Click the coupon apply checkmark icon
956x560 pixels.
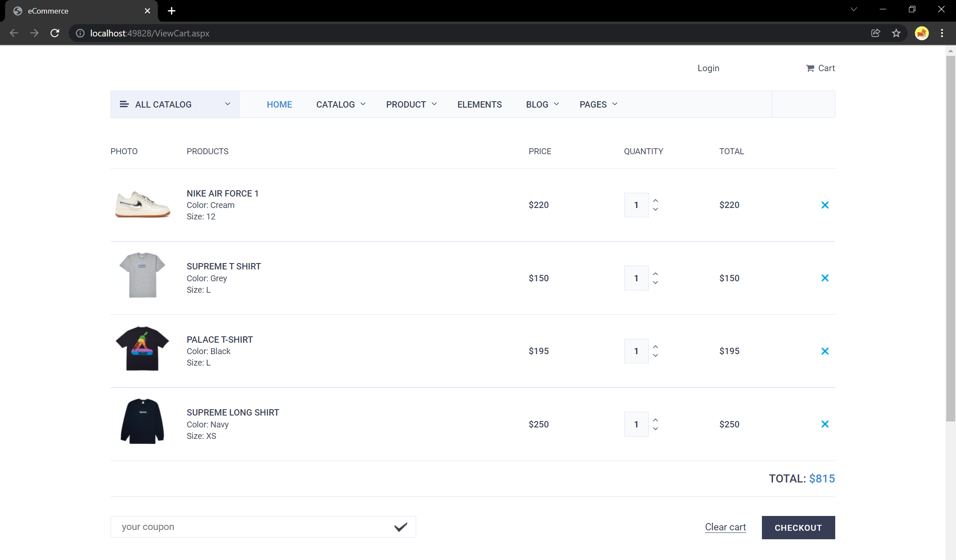(400, 527)
